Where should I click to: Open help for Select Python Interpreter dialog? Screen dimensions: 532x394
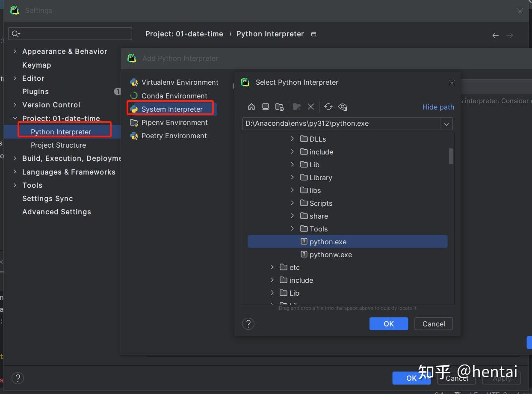pyautogui.click(x=248, y=324)
